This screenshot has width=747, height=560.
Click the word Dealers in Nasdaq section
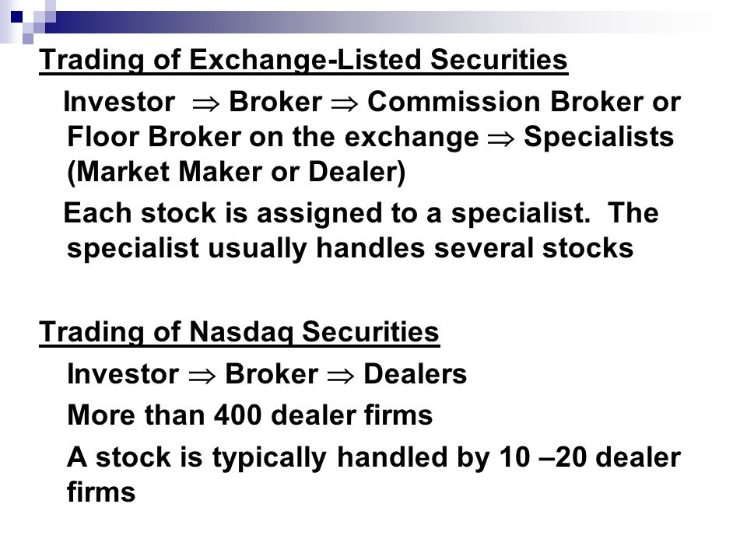[x=415, y=374]
